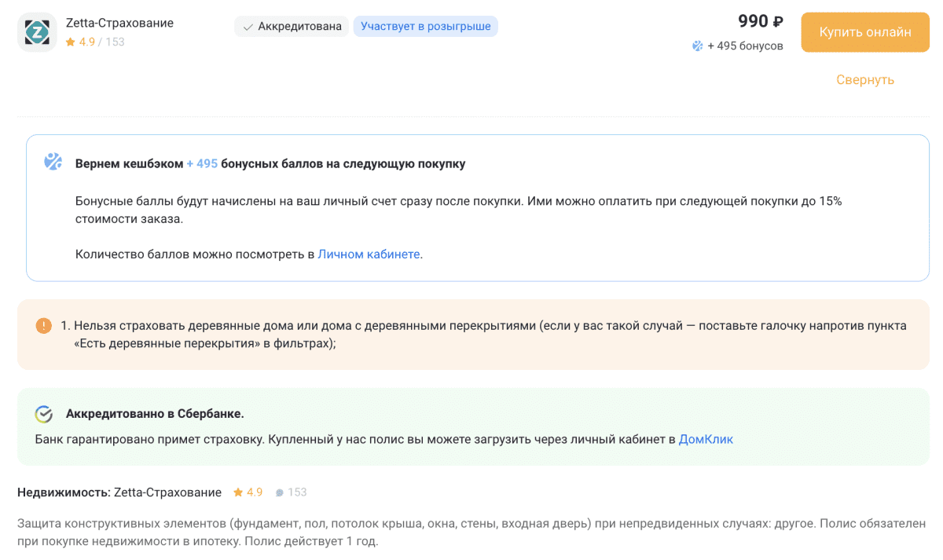Click the Защита конструктивных элементов description text
Screen dimensions: 943x560
pyautogui.click(x=472, y=532)
